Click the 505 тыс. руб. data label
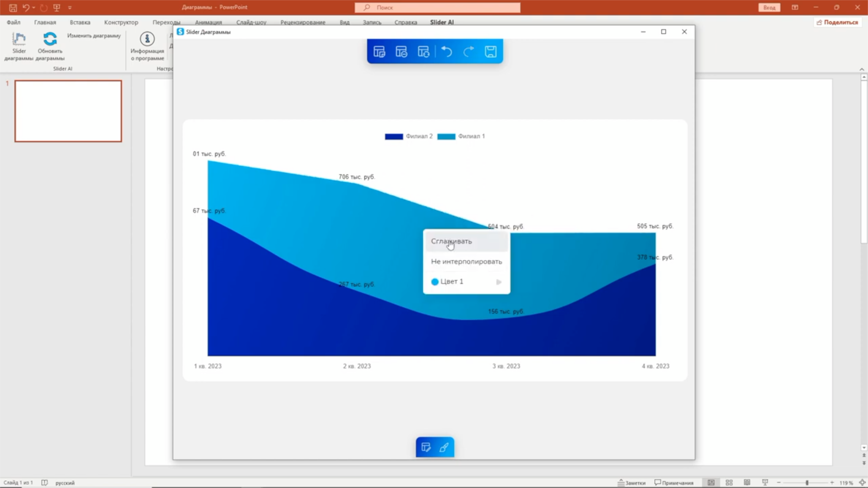Viewport: 868px width, 488px height. pos(655,226)
